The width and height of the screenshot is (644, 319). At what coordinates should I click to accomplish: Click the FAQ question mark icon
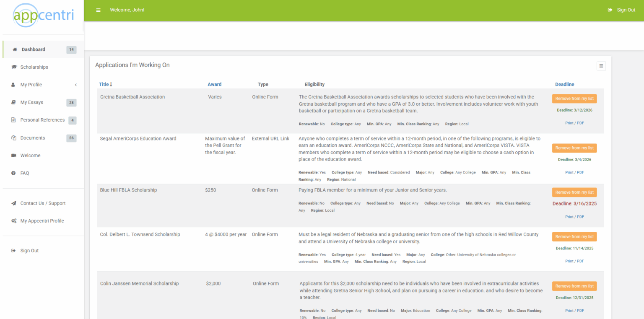tap(14, 173)
